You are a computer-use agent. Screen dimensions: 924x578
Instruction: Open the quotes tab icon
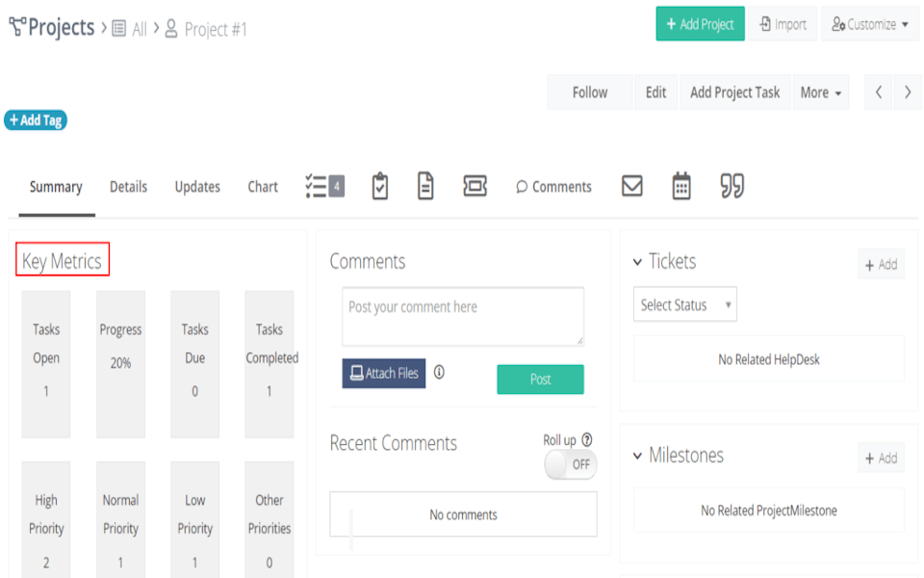tap(732, 186)
